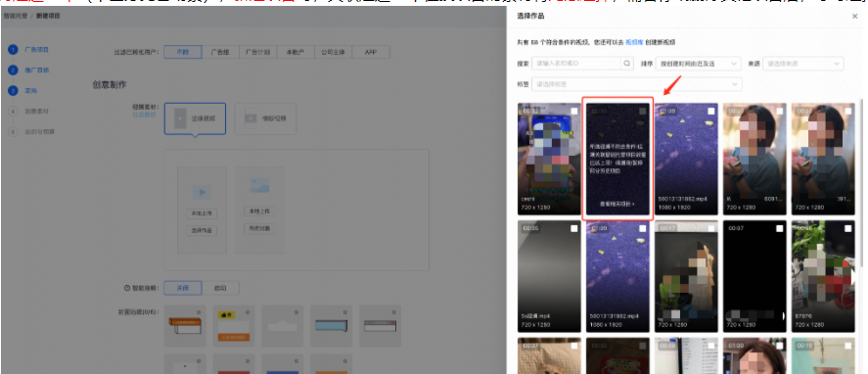Click the local upload button under image icon

tap(259, 211)
